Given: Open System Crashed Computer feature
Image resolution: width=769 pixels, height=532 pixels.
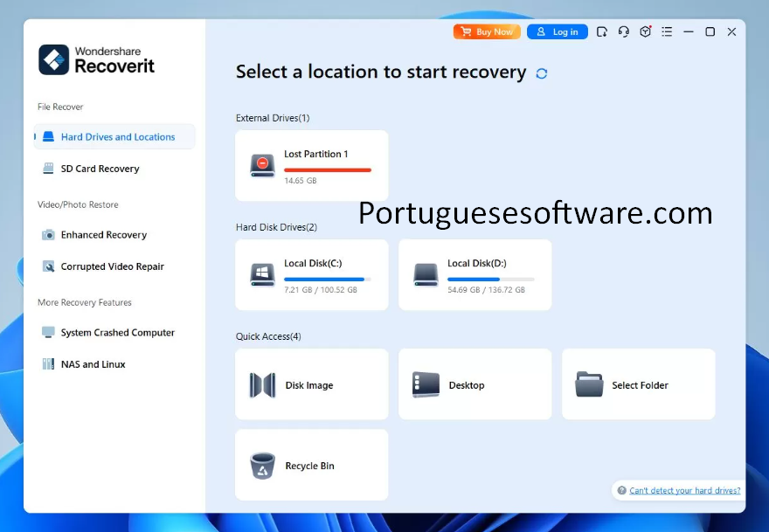Looking at the screenshot, I should tap(119, 332).
